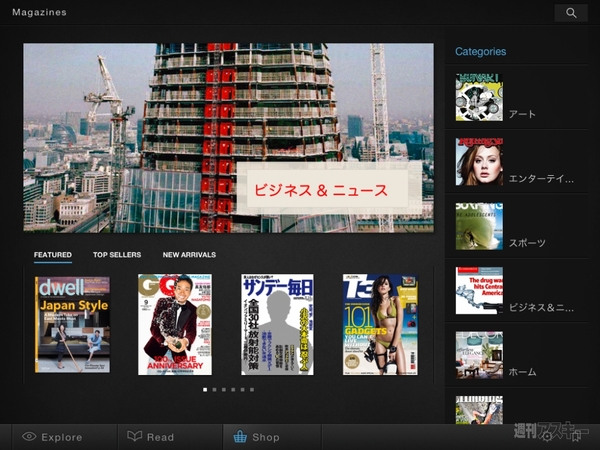This screenshot has width=600, height=450.
Task: Go to the first carousel page dot
Action: click(x=205, y=390)
